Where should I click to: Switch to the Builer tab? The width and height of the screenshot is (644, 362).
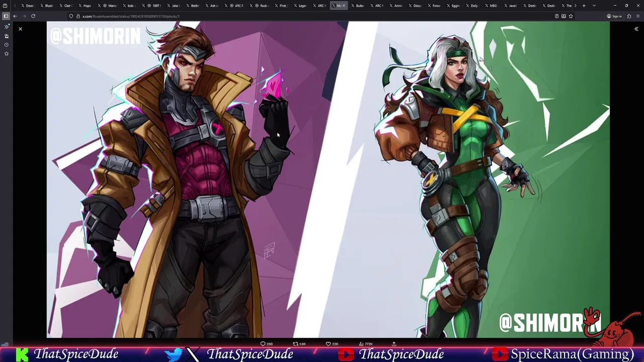tap(357, 6)
